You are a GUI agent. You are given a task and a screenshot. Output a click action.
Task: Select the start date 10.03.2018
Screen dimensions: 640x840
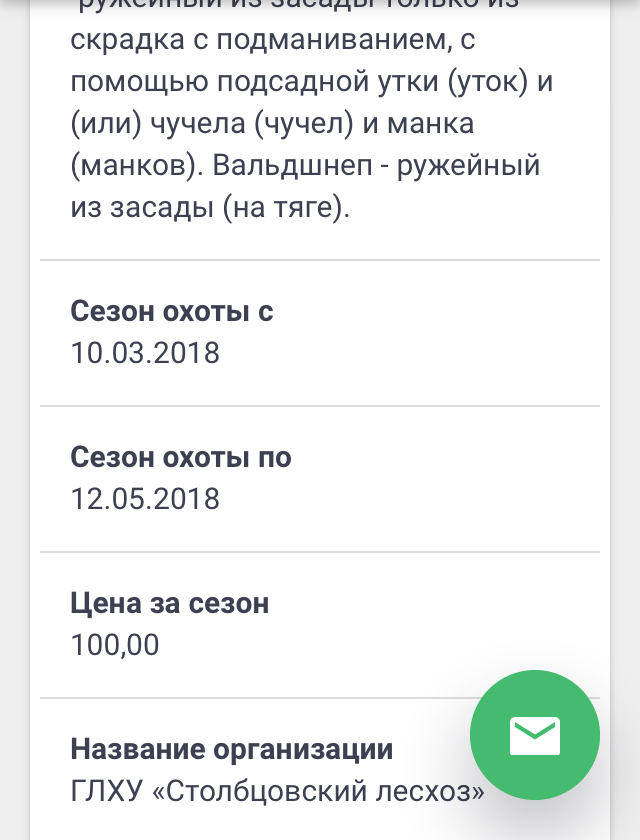pyautogui.click(x=145, y=353)
